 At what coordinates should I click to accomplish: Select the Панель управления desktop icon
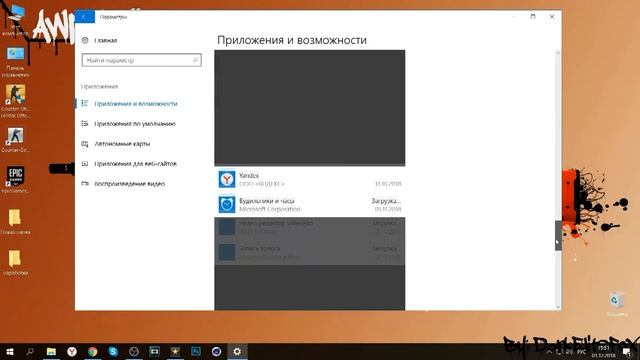pyautogui.click(x=16, y=62)
